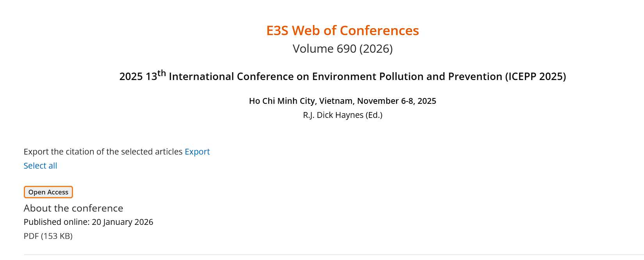Click the blue Export link

(197, 152)
